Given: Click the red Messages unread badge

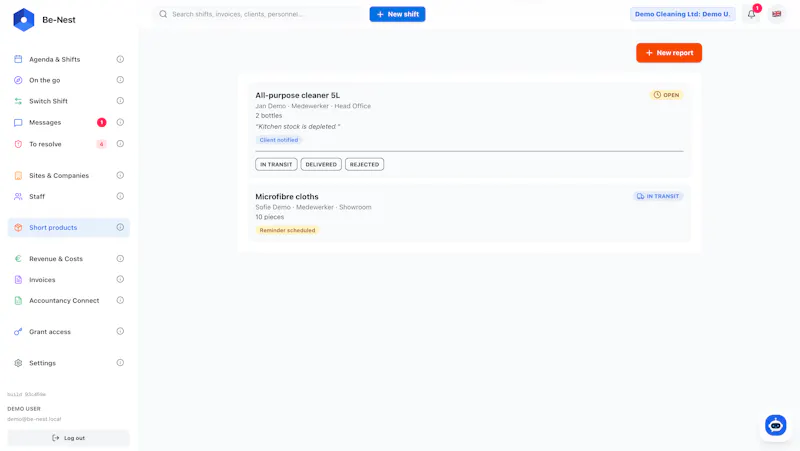Looking at the screenshot, I should (102, 122).
